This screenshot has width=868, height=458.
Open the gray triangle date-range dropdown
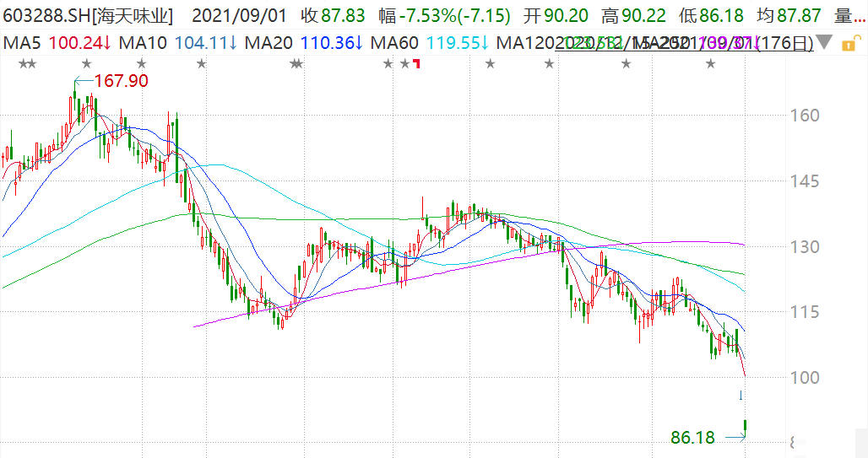pos(824,42)
